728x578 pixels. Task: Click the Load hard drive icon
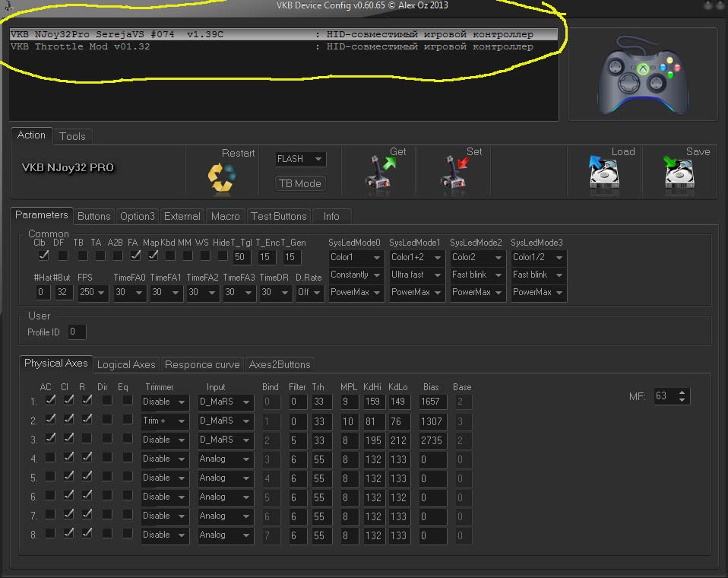click(604, 172)
